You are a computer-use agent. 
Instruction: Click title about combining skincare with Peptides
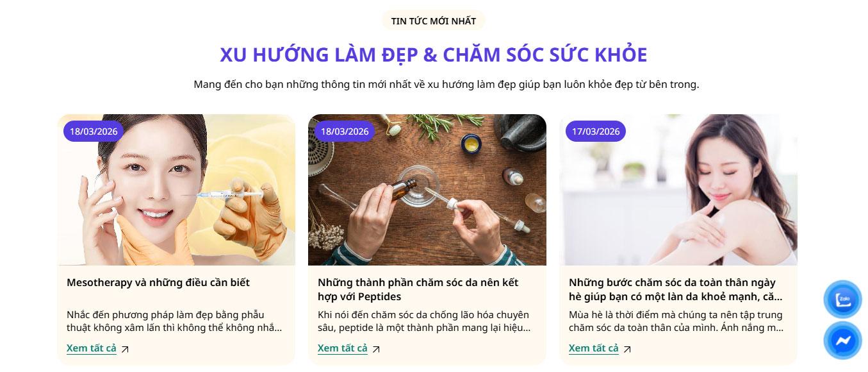pyautogui.click(x=418, y=289)
